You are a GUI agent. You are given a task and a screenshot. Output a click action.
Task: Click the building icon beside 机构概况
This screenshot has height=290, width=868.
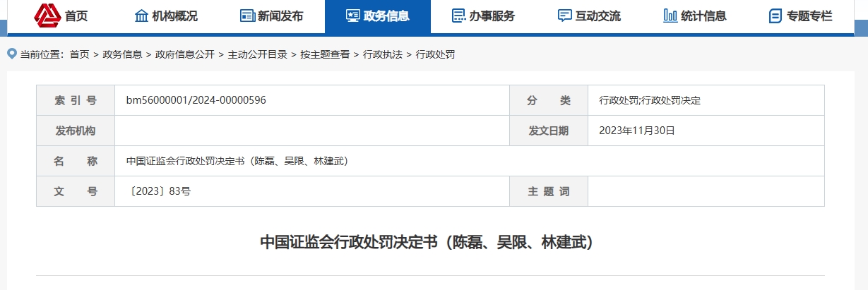[141, 16]
